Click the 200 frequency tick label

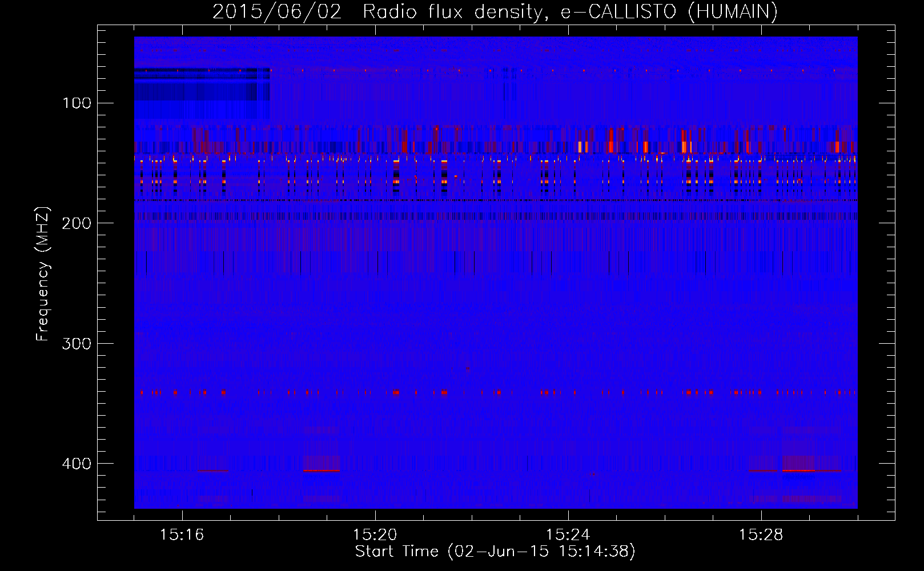pyautogui.click(x=77, y=223)
